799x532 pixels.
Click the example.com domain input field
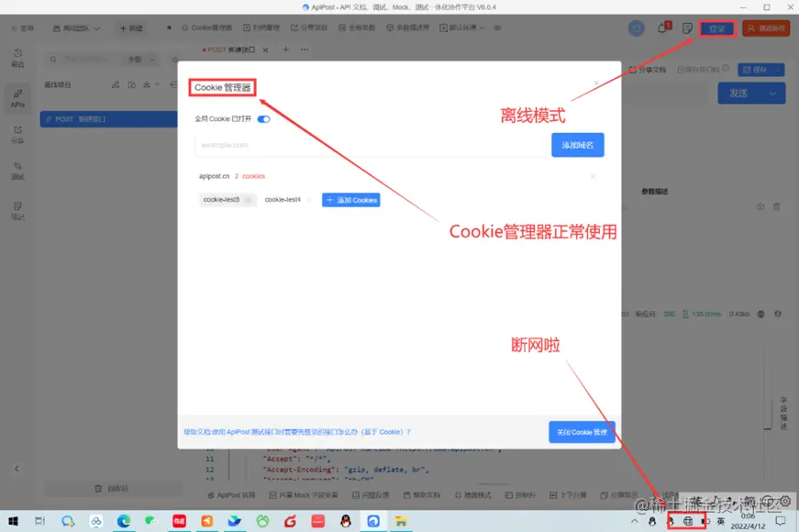371,145
